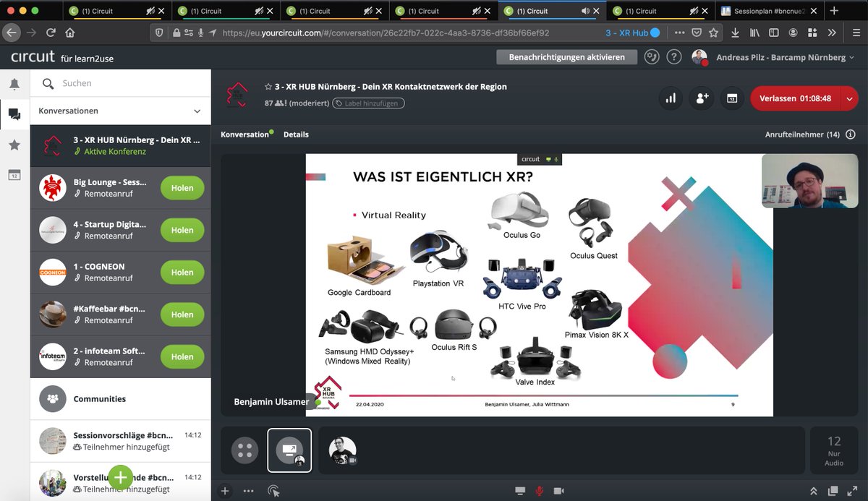
Task: Switch to the grid layout view in call stage
Action: [x=244, y=450]
